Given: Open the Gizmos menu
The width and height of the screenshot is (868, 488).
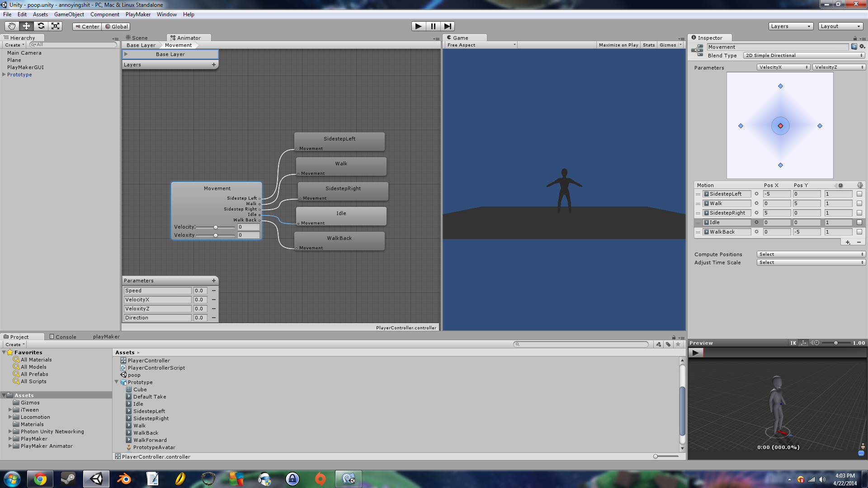Looking at the screenshot, I should tap(671, 45).
